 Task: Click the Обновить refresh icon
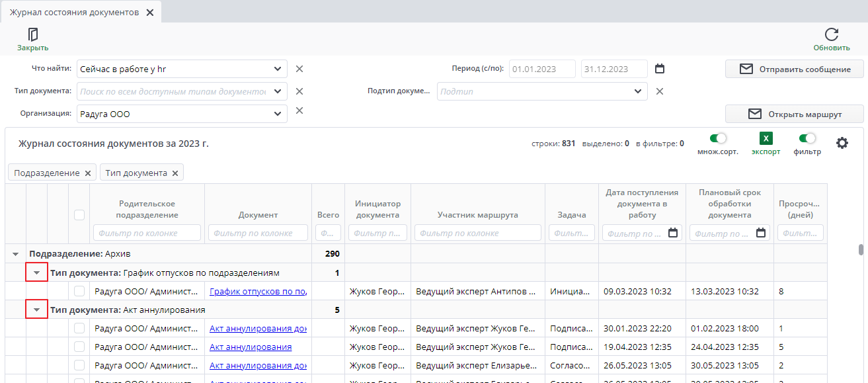pos(832,35)
